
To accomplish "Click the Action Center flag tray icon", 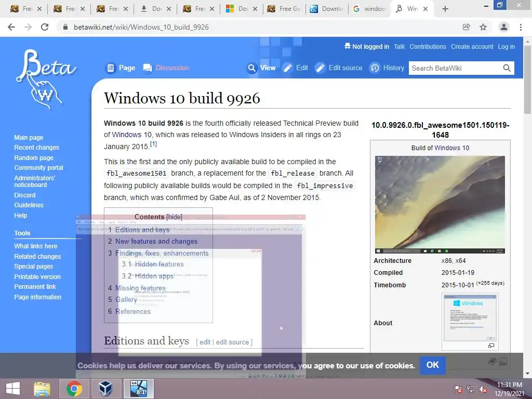I will pyautogui.click(x=458, y=389).
